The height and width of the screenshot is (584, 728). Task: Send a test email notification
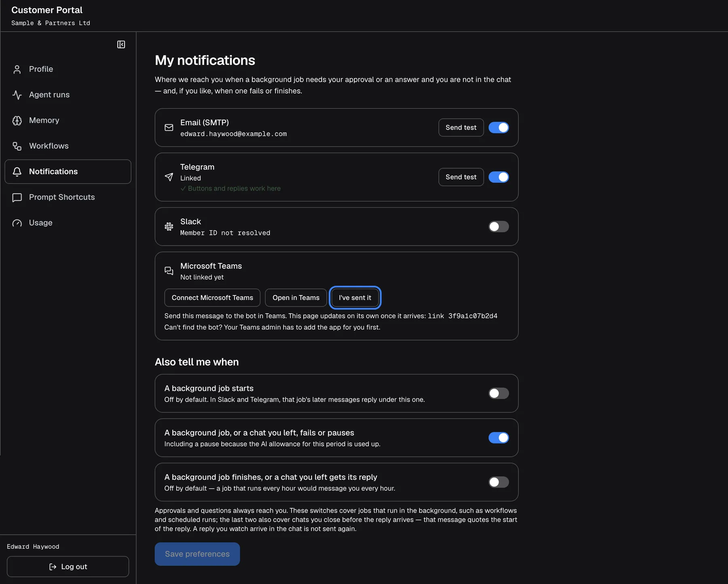461,127
